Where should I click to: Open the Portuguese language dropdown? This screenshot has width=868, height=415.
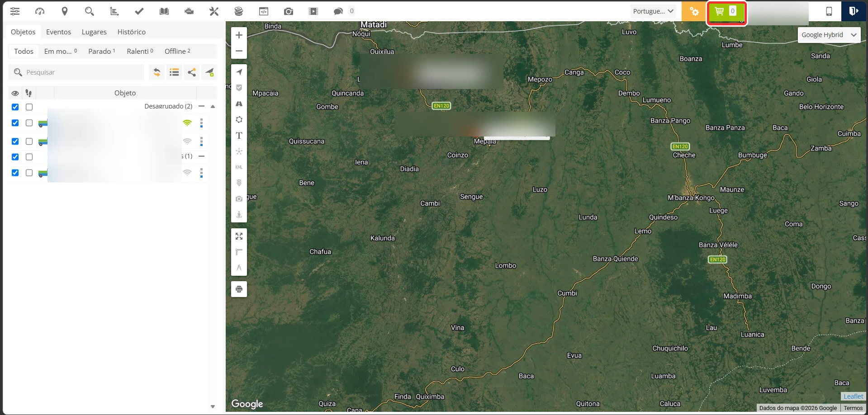pos(653,11)
